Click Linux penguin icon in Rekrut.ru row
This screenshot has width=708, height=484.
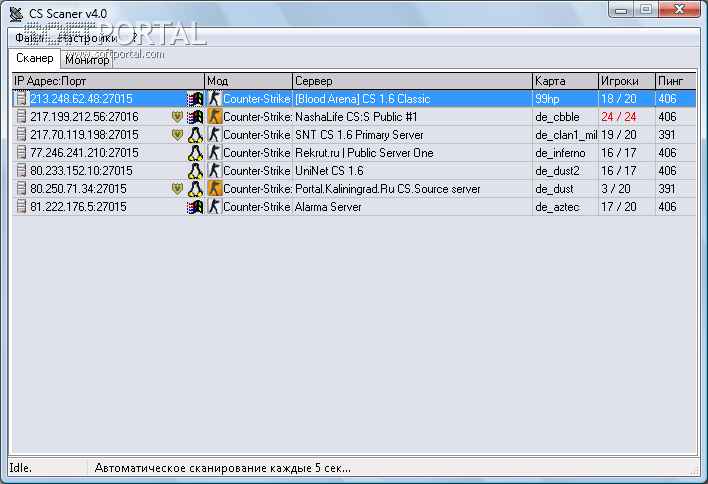point(195,153)
